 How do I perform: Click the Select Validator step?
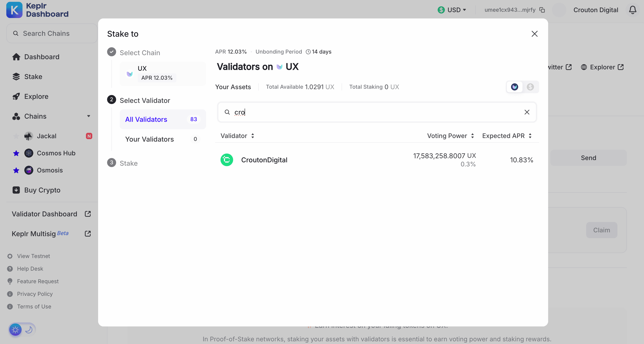pos(139,100)
